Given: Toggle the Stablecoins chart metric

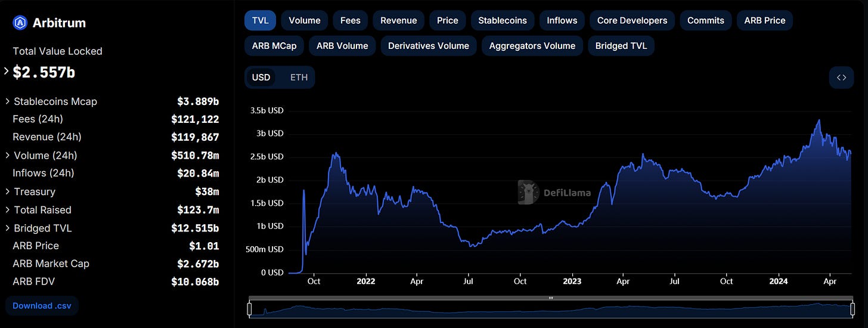Looking at the screenshot, I should pos(503,20).
